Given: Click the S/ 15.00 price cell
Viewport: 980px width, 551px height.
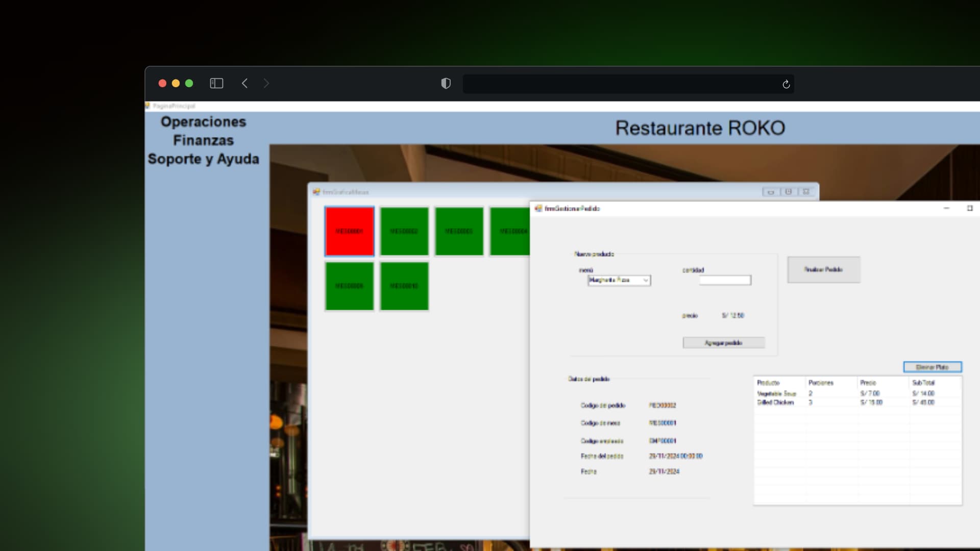Looking at the screenshot, I should 871,403.
